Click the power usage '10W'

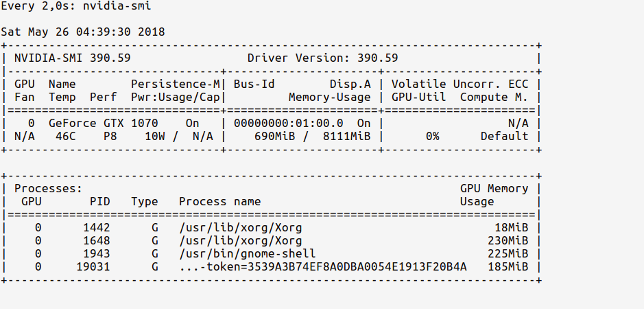coord(155,137)
